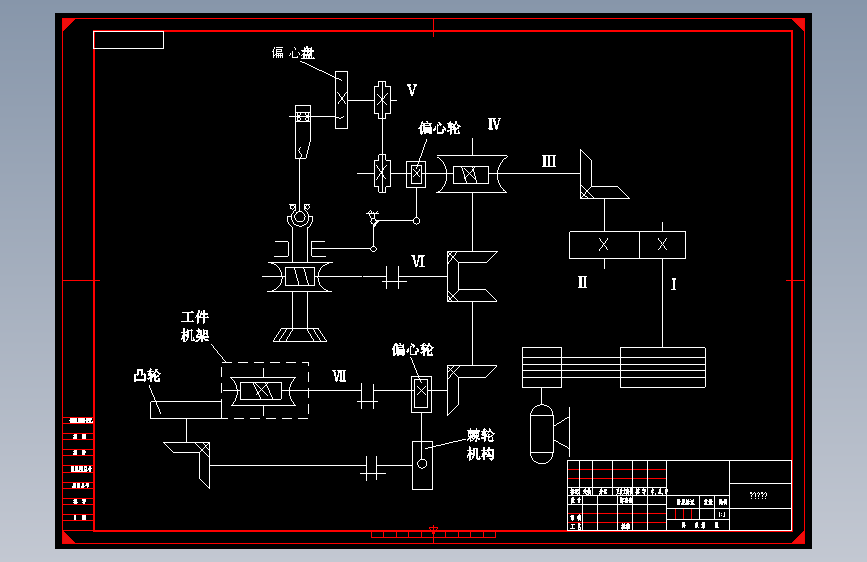Click the small belt pulley above the motor
Screen dimensions: 867x562
pos(542,367)
